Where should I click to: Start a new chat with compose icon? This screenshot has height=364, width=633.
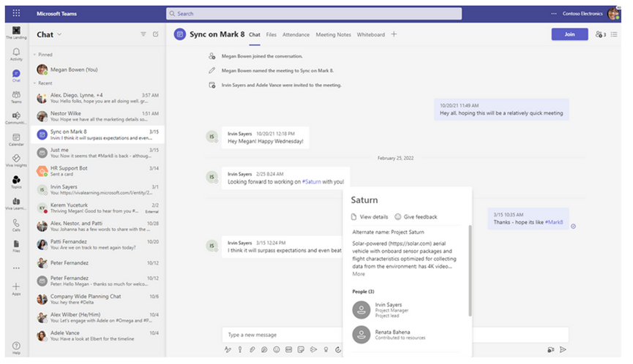156,34
